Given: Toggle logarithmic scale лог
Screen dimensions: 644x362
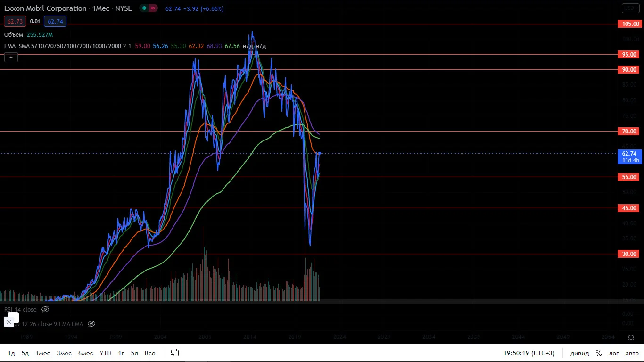Looking at the screenshot, I should (x=614, y=353).
